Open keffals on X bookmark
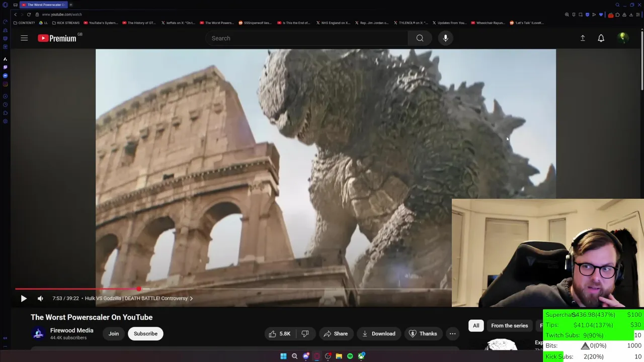 tap(178, 23)
